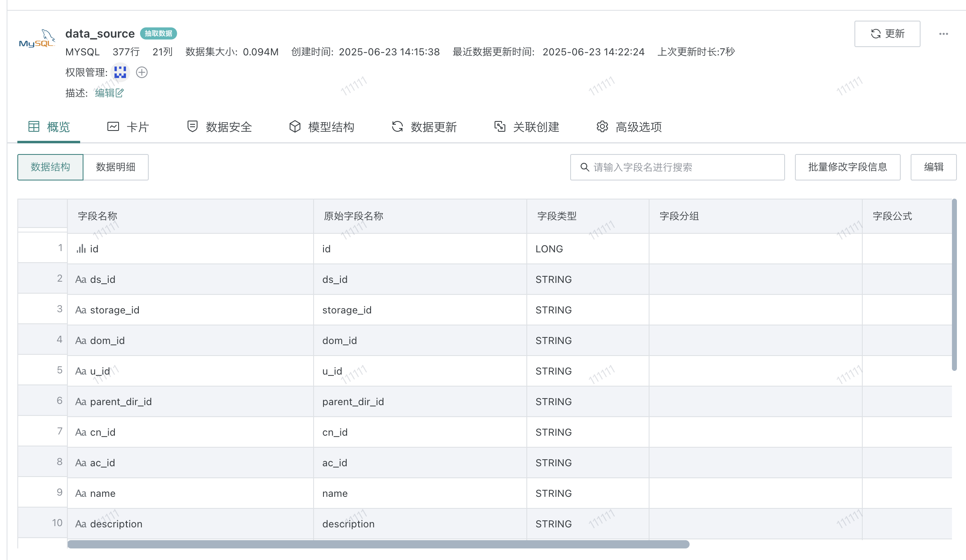Click the permission user avatar icon
The width and height of the screenshot is (966, 560).
click(x=120, y=72)
